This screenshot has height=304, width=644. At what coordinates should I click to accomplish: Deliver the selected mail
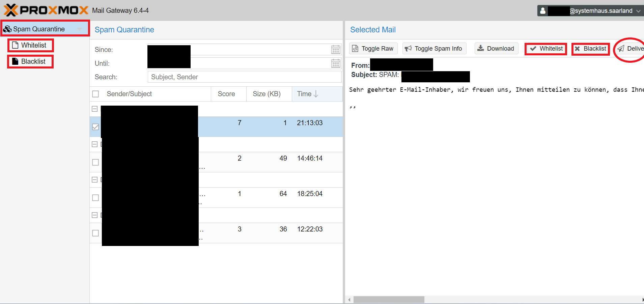point(630,49)
